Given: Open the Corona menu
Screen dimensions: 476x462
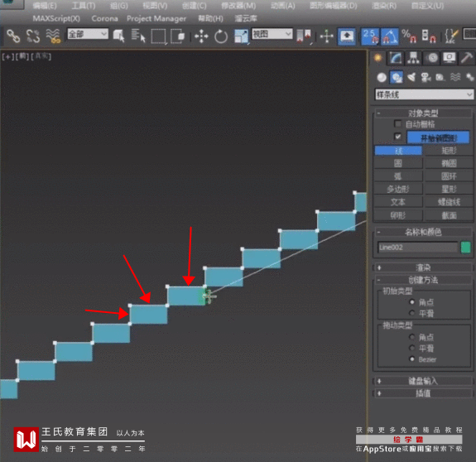Looking at the screenshot, I should 104,18.
